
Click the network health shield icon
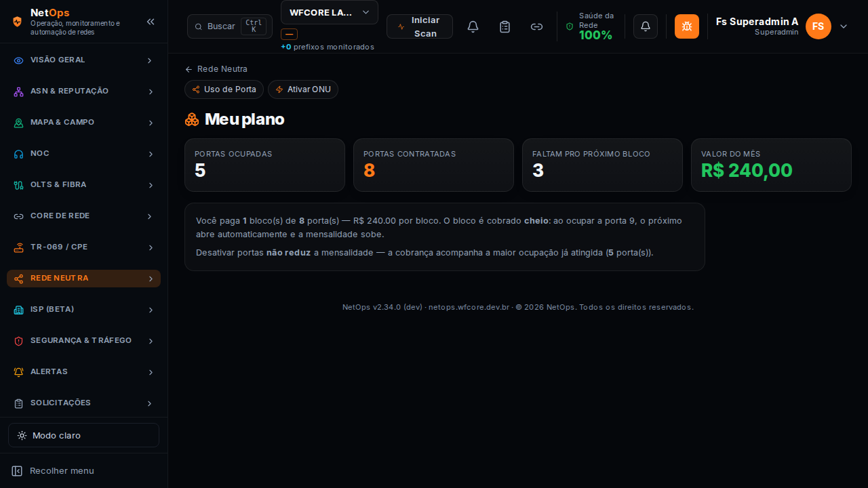570,26
